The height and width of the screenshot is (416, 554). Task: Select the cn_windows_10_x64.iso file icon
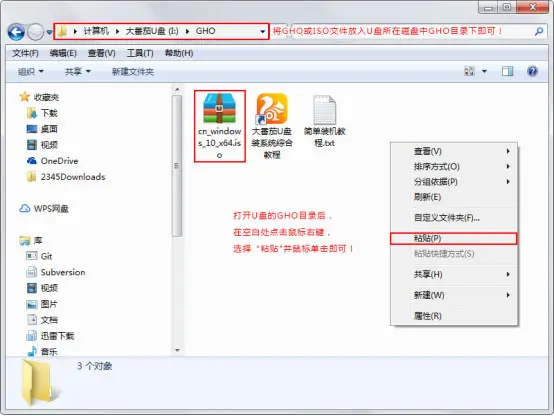click(x=219, y=109)
